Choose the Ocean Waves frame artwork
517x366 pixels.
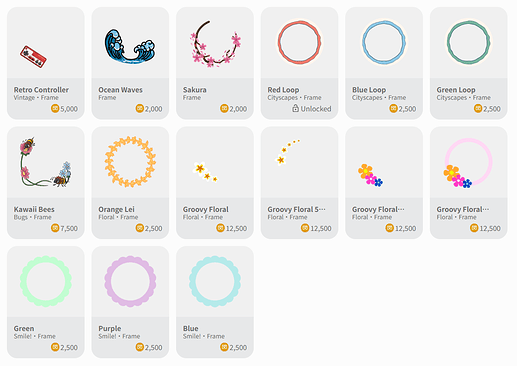click(130, 46)
